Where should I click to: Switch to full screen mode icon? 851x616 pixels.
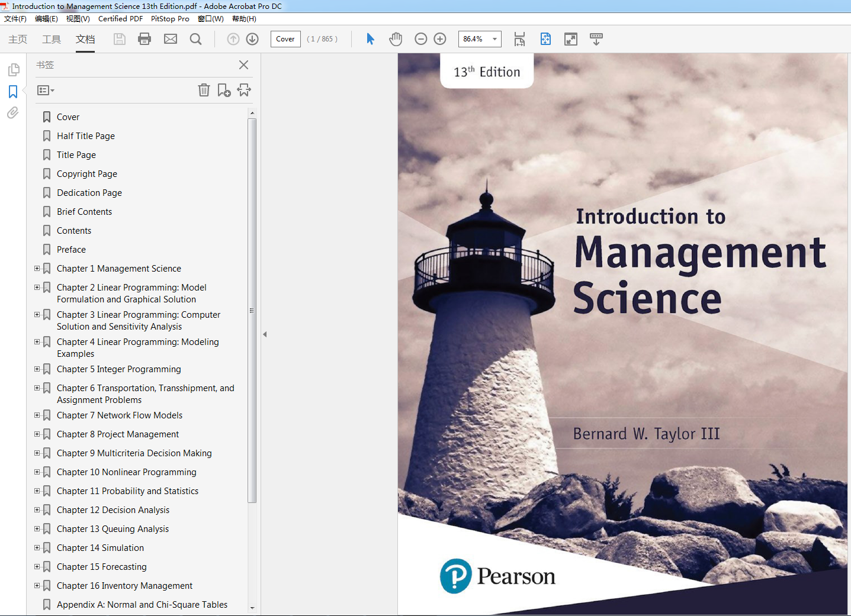coord(571,39)
